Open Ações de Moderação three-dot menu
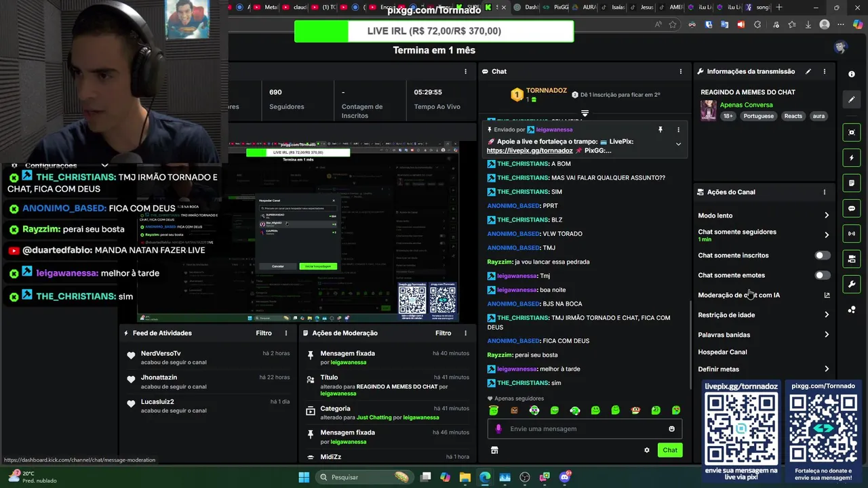The height and width of the screenshot is (488, 868). point(465,333)
